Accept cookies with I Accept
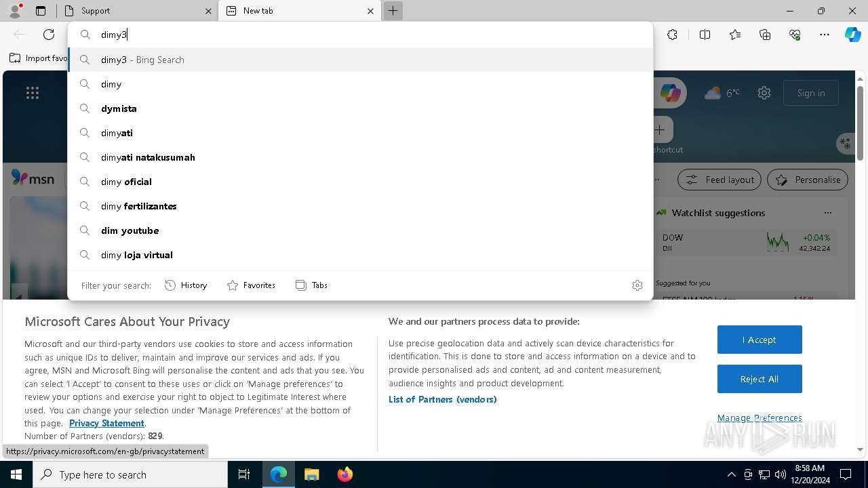The height and width of the screenshot is (488, 868). [759, 340]
